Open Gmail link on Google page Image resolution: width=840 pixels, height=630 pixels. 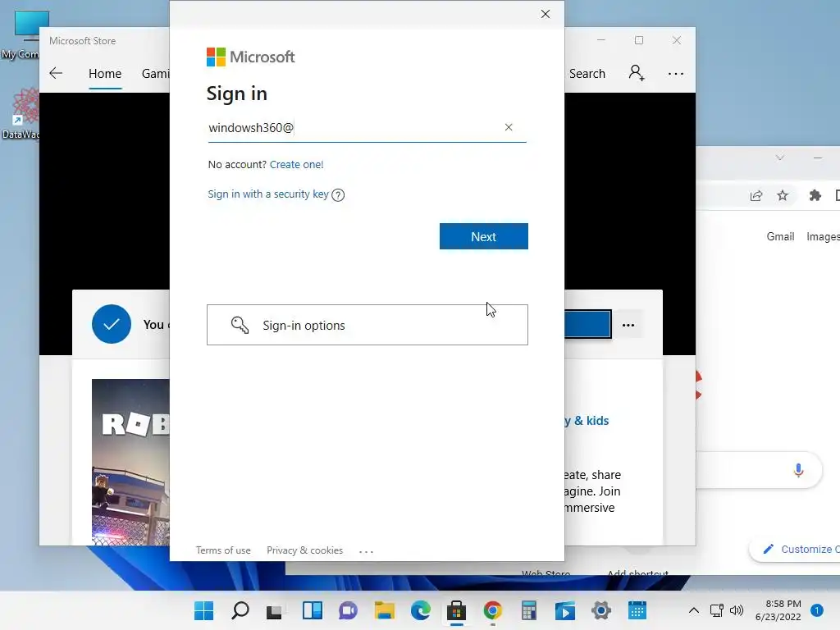[780, 236]
